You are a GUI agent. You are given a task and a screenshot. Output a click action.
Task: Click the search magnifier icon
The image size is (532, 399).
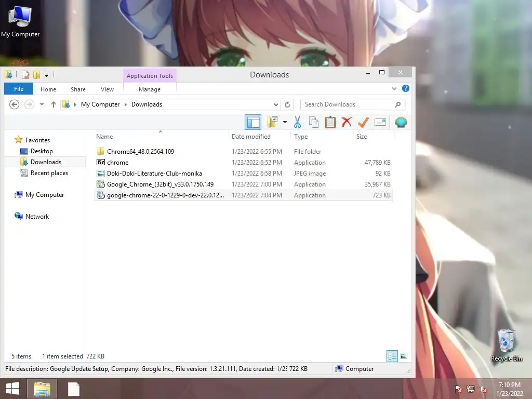pos(397,104)
